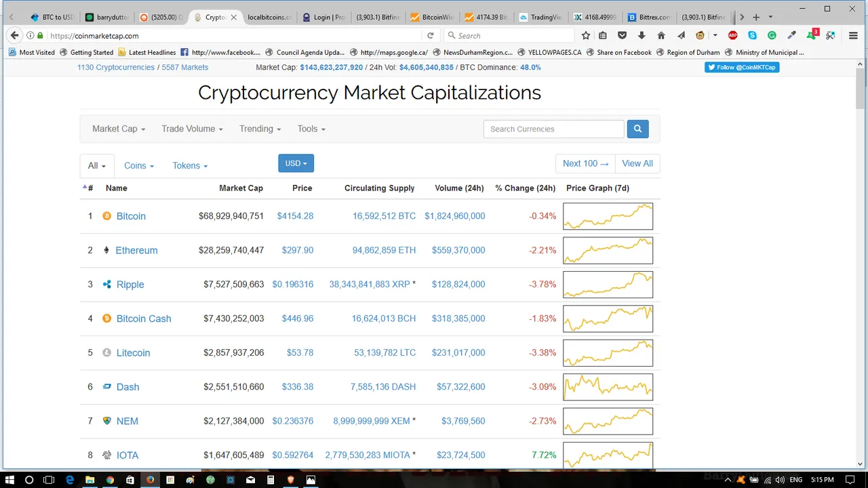Click the Firefox Search box
The image size is (868, 488).
[x=509, y=35]
